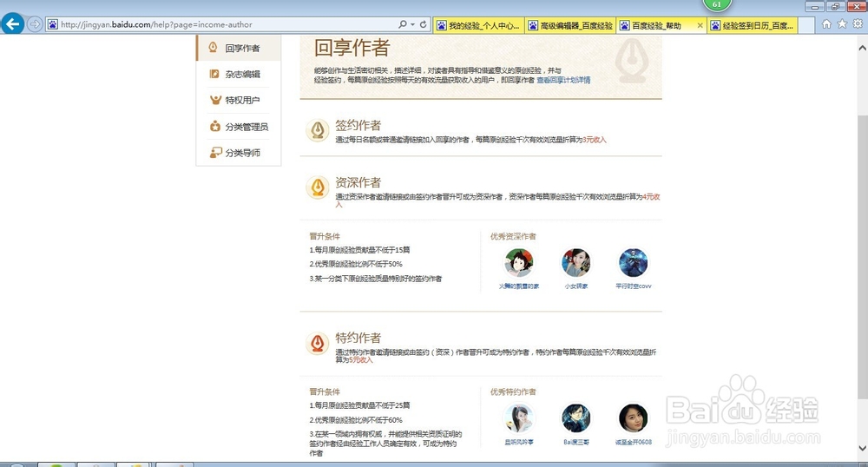Click the page scrollbar up arrow
The width and height of the screenshot is (868, 467).
(x=863, y=48)
